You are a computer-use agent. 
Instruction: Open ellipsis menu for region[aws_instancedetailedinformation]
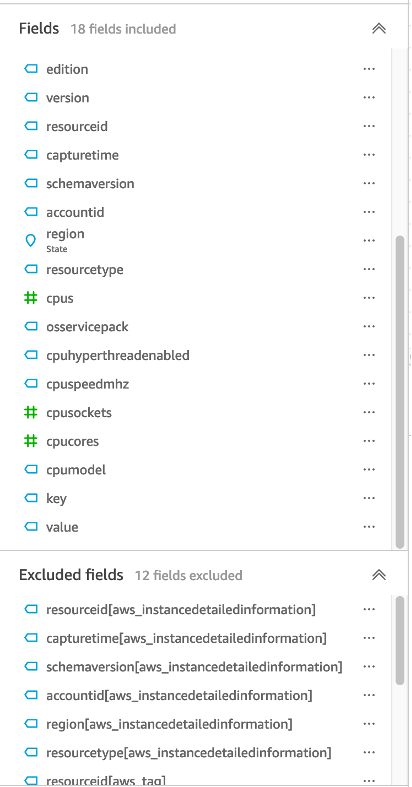[x=369, y=724]
